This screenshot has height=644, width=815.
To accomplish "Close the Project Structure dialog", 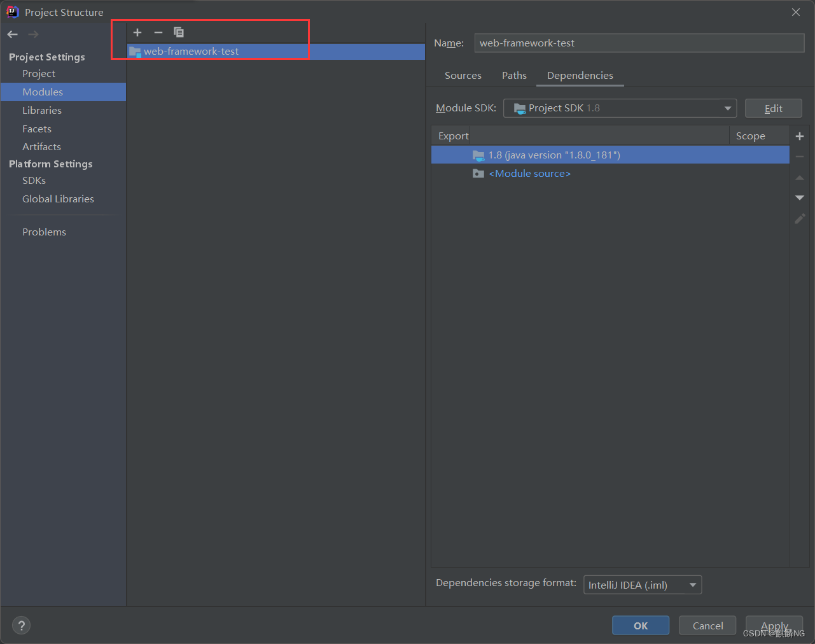I will click(x=796, y=12).
